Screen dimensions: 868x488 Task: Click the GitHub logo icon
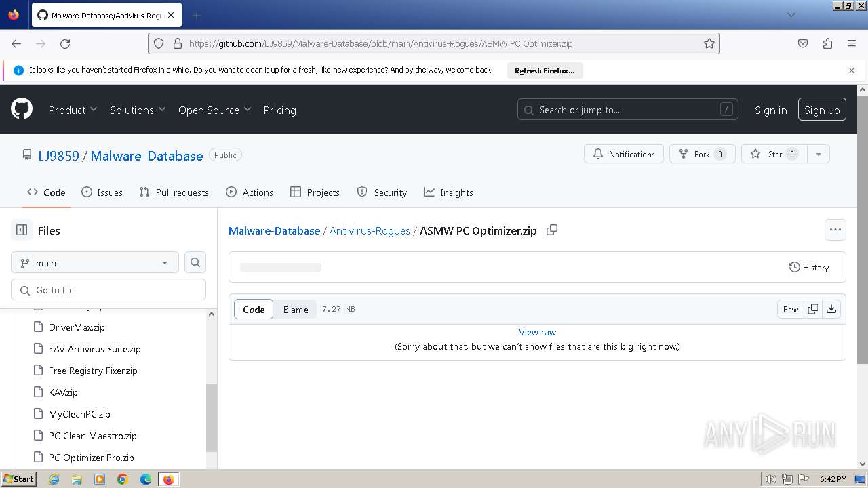[22, 108]
